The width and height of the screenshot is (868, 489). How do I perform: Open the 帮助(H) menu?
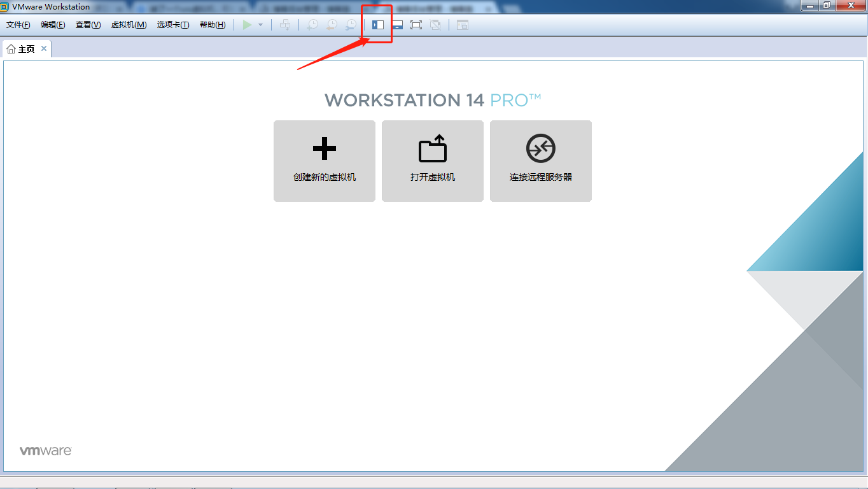(x=213, y=25)
